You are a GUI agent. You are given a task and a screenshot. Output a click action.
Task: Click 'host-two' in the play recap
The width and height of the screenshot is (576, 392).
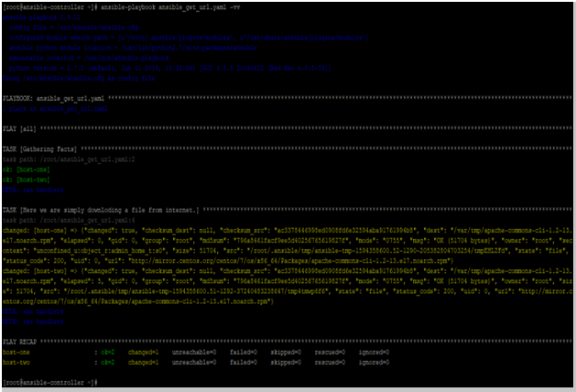(16, 363)
